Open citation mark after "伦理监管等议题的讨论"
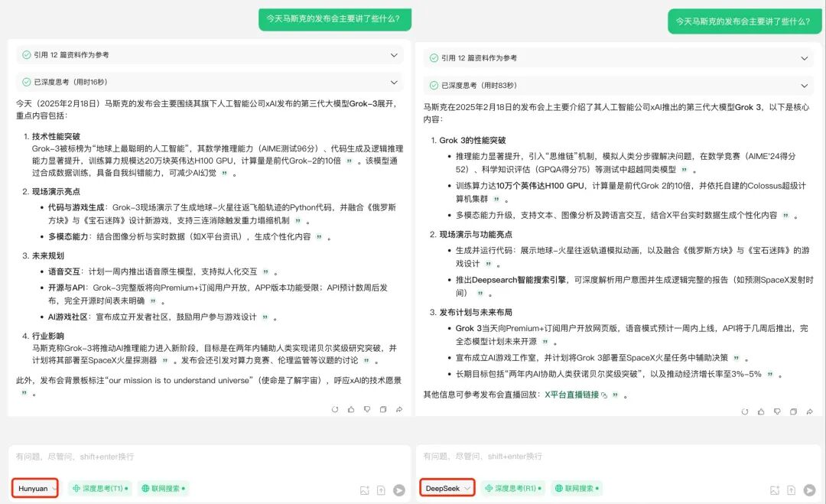Image resolution: width=826 pixels, height=504 pixels. (366, 361)
